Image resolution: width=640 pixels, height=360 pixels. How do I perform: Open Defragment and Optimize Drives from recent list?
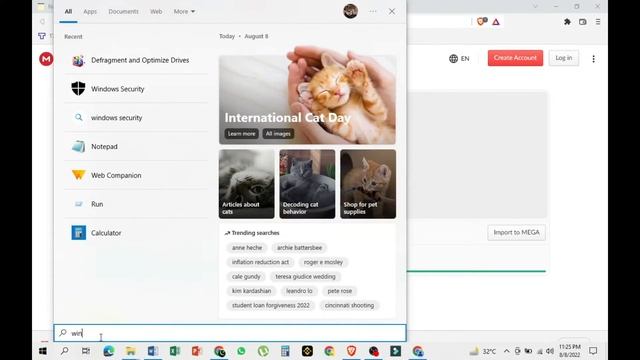coord(137,60)
